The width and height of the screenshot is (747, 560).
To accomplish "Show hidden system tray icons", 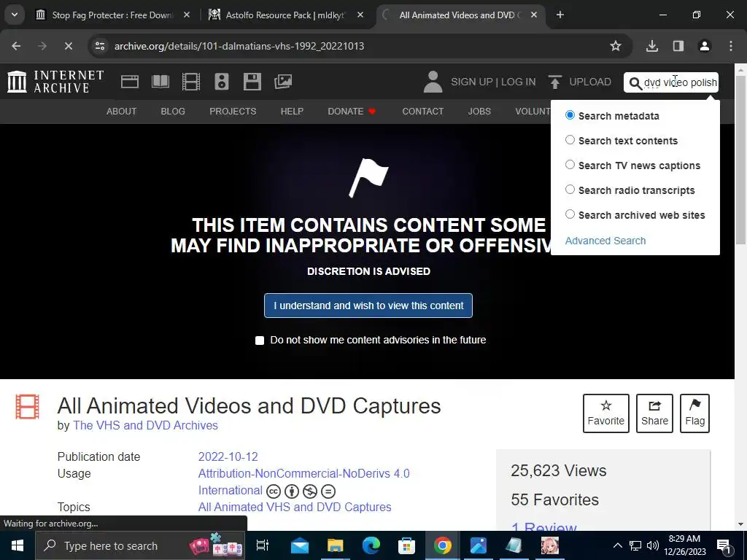I will click(617, 545).
